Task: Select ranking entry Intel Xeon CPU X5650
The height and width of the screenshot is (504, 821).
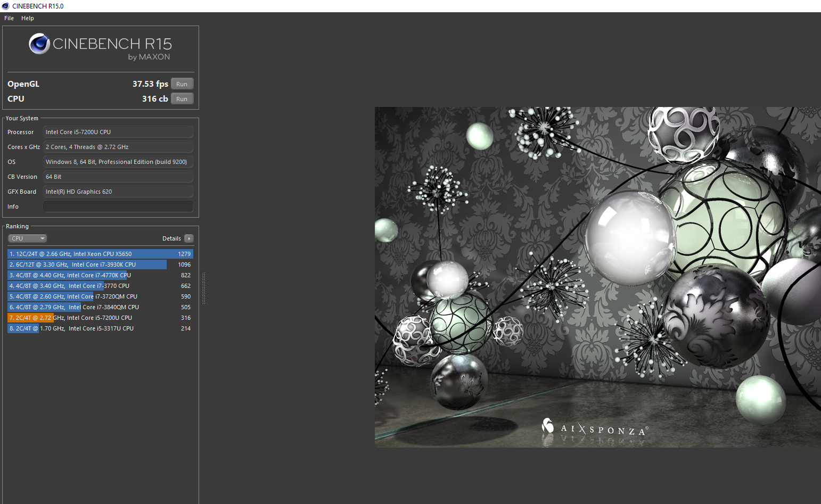Action: [100, 254]
